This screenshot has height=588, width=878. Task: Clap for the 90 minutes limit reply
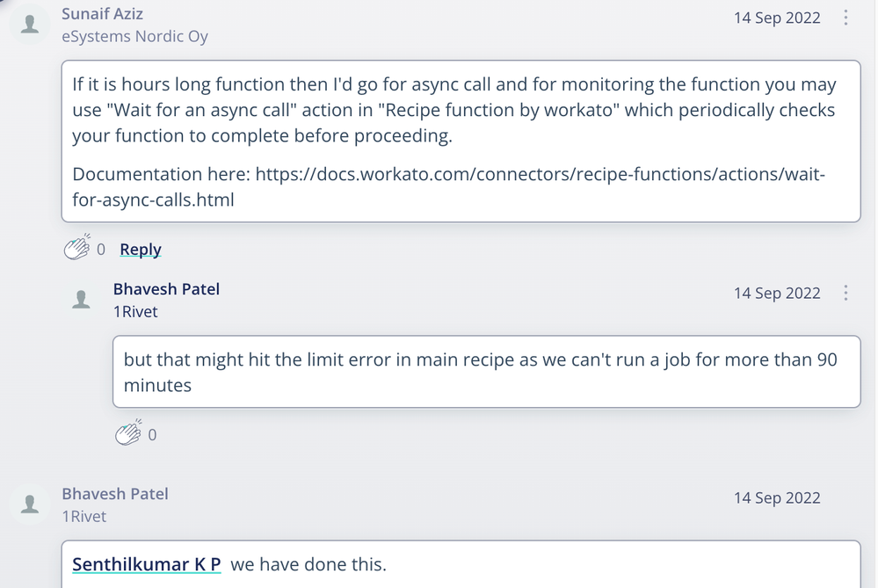tap(129, 433)
